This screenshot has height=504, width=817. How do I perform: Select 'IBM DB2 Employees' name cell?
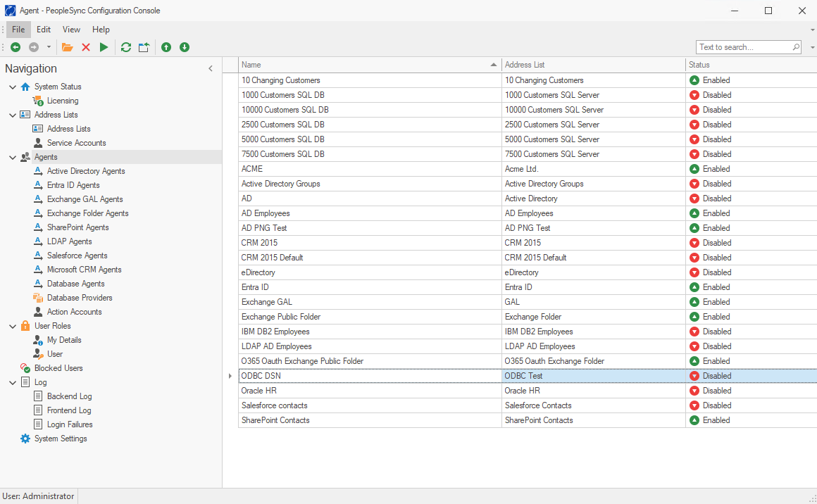370,332
